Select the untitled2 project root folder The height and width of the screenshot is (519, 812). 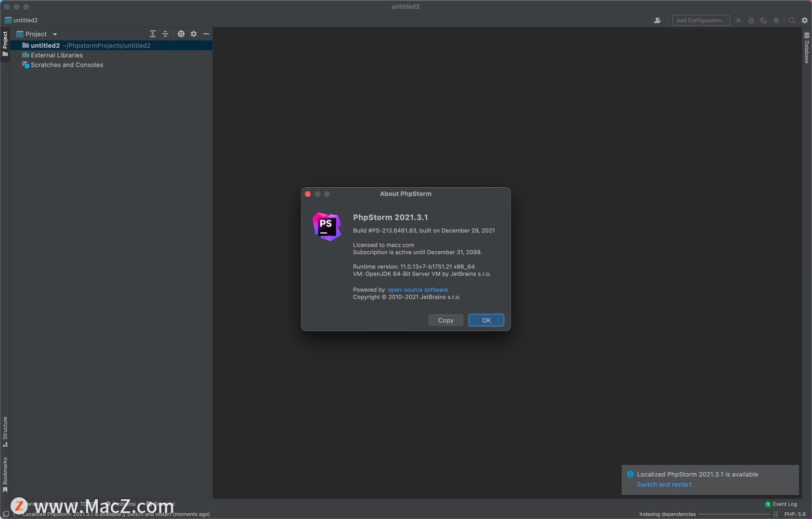tap(111, 45)
